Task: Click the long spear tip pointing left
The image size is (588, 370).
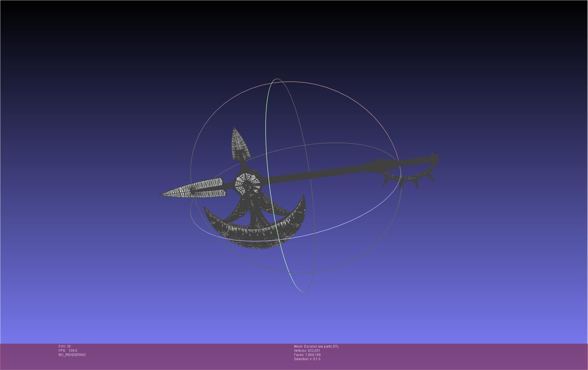Action: (194, 190)
